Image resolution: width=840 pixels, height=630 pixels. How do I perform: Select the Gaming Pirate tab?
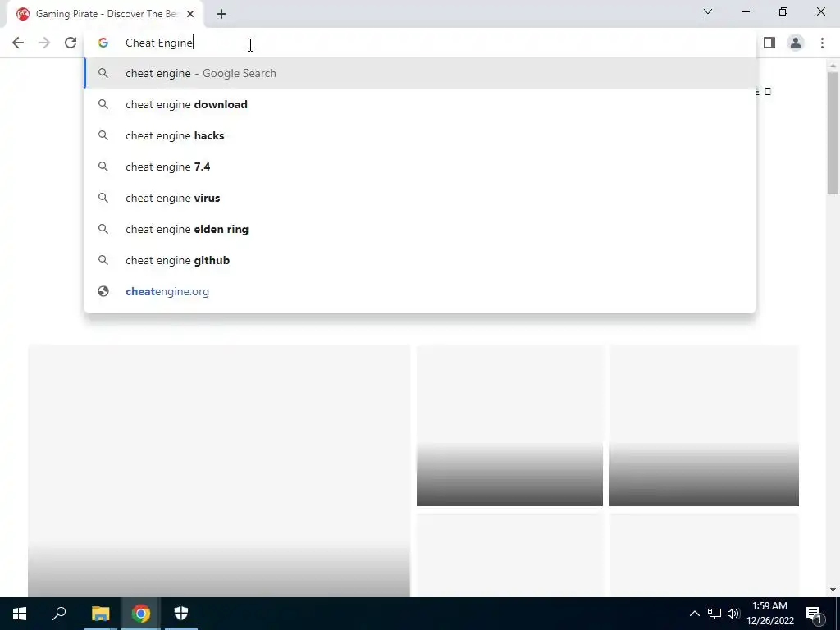pyautogui.click(x=105, y=14)
